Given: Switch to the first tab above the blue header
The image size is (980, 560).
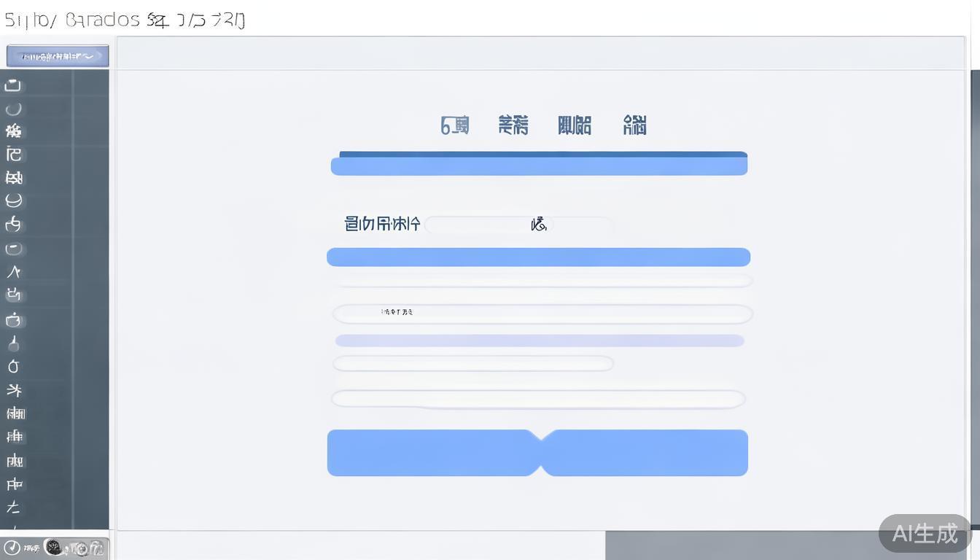Looking at the screenshot, I should click(x=454, y=125).
